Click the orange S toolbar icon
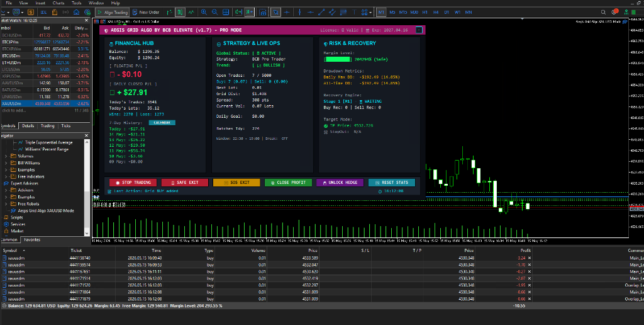Viewport: 644px width, 325px height. click(31, 13)
